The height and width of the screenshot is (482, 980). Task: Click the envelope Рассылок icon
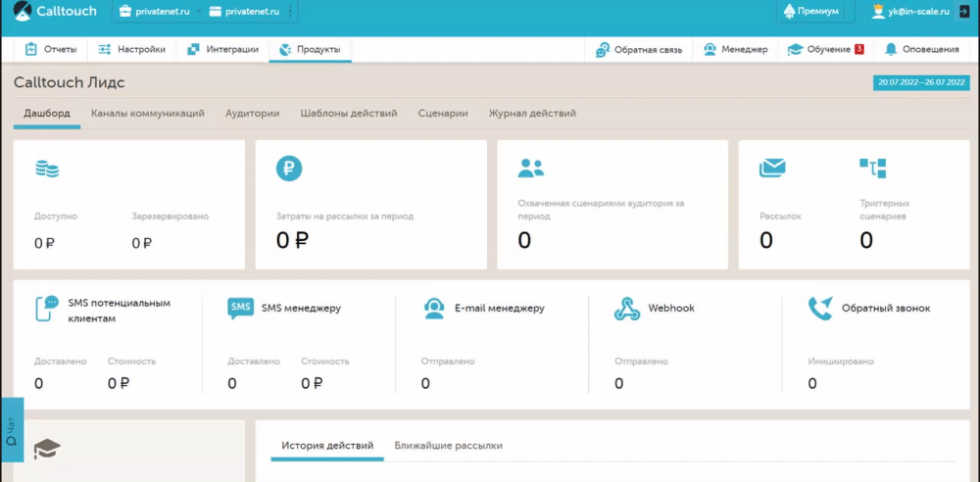772,169
